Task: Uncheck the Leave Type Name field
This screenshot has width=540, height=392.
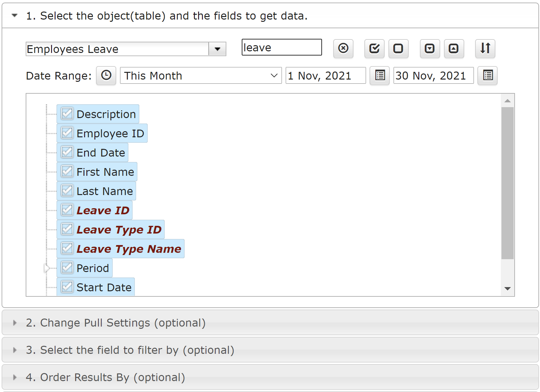Action: [x=67, y=249]
